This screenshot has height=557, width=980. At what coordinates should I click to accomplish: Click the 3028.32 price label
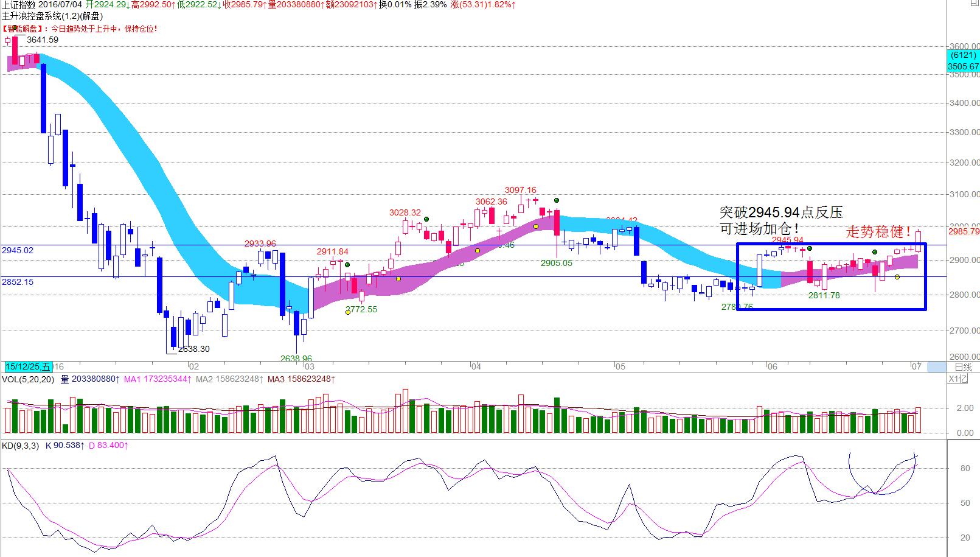[405, 212]
